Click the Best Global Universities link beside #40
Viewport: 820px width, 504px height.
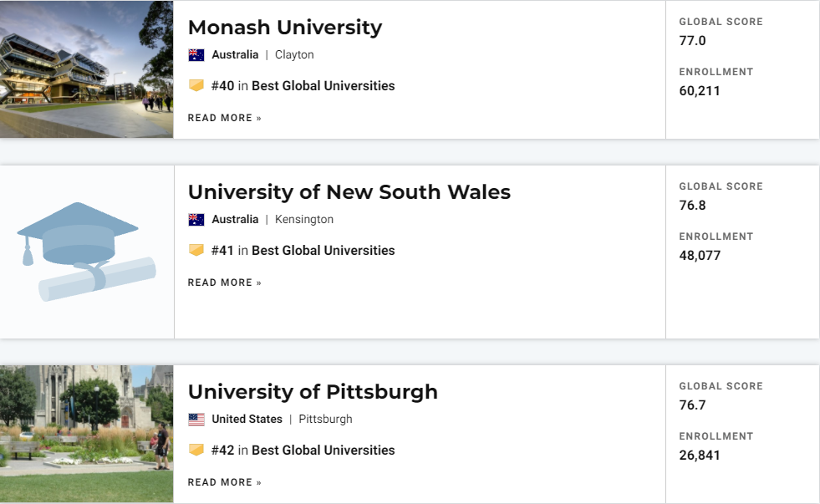point(323,85)
